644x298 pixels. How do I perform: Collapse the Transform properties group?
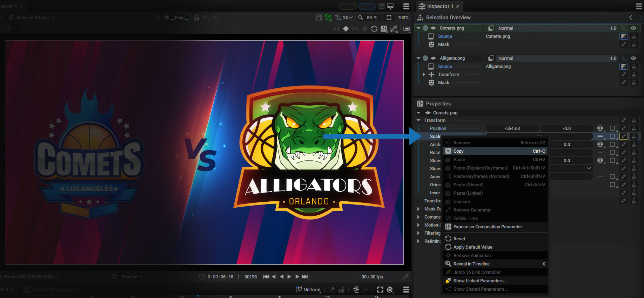tap(418, 120)
